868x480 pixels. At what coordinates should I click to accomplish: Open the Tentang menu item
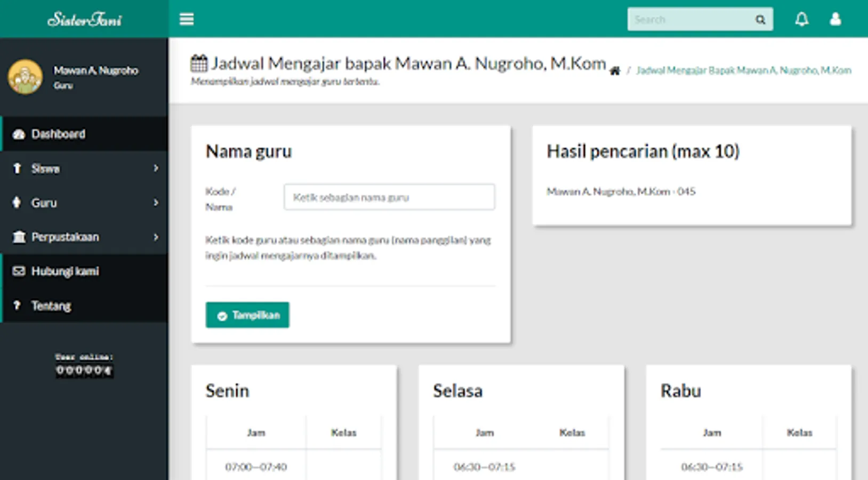(x=84, y=306)
